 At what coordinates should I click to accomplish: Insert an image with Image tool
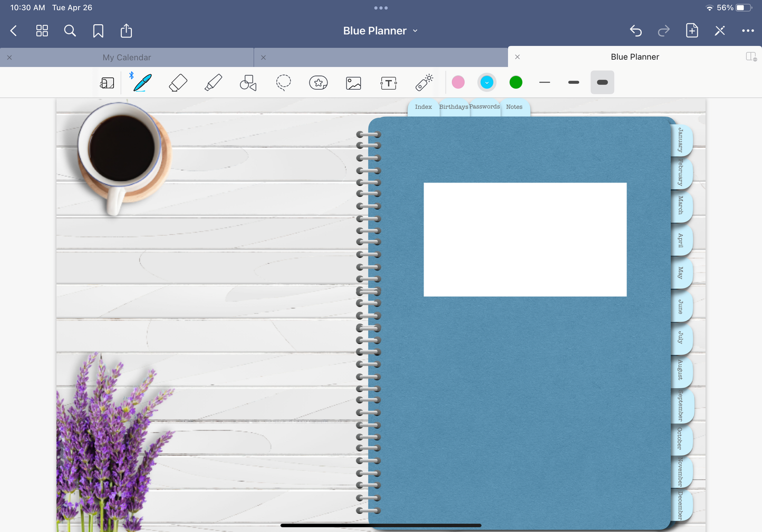353,83
